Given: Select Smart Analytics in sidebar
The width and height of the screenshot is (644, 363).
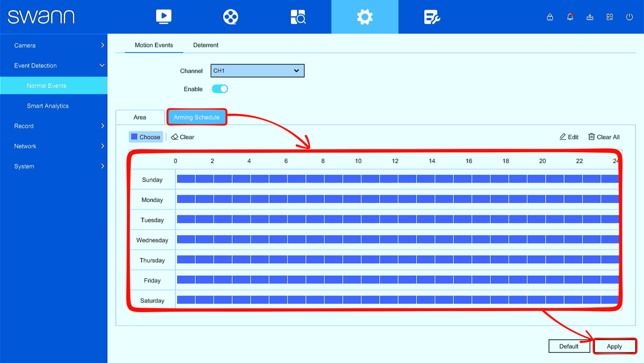Looking at the screenshot, I should pyautogui.click(x=48, y=106).
